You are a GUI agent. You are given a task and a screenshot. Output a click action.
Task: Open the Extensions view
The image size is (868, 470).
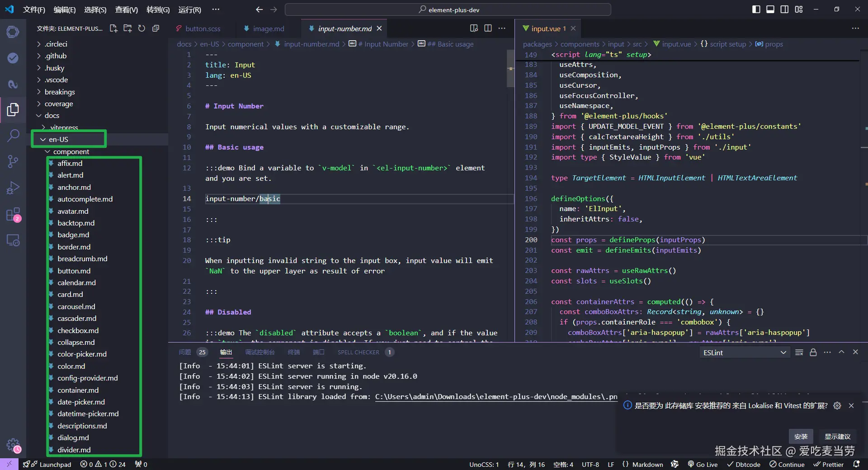[x=13, y=214]
